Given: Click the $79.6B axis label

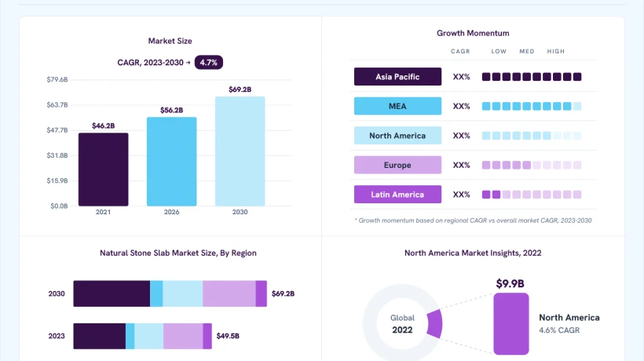Looking at the screenshot, I should pyautogui.click(x=57, y=79).
